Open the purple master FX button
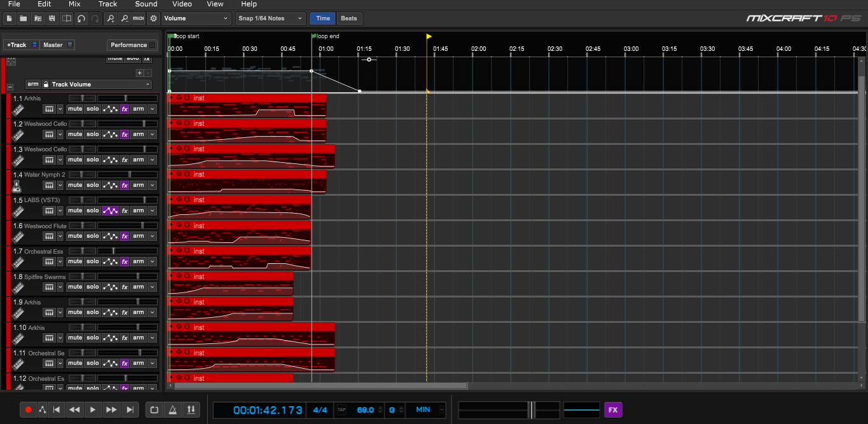This screenshot has width=868, height=424. click(x=613, y=410)
